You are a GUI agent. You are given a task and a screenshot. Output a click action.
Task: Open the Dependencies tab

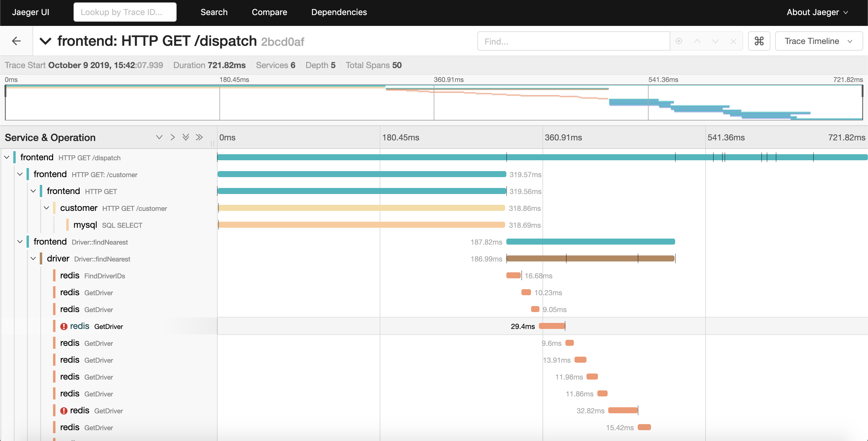(x=339, y=12)
